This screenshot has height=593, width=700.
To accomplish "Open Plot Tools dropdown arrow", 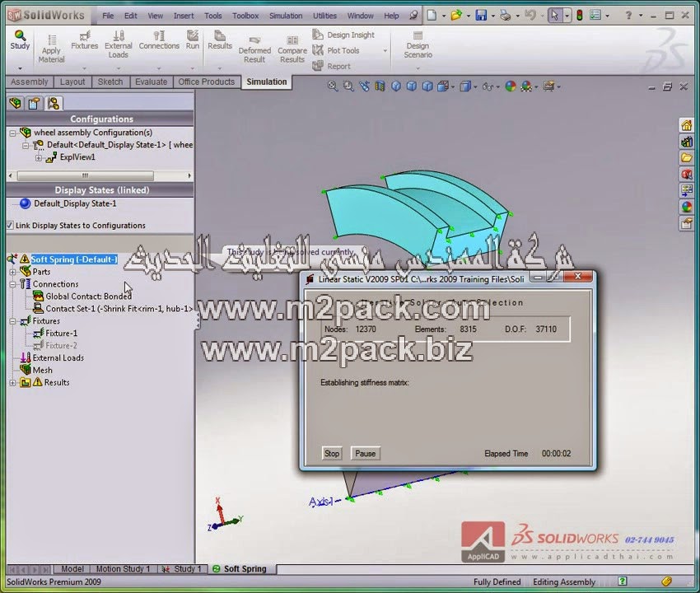I will (385, 51).
